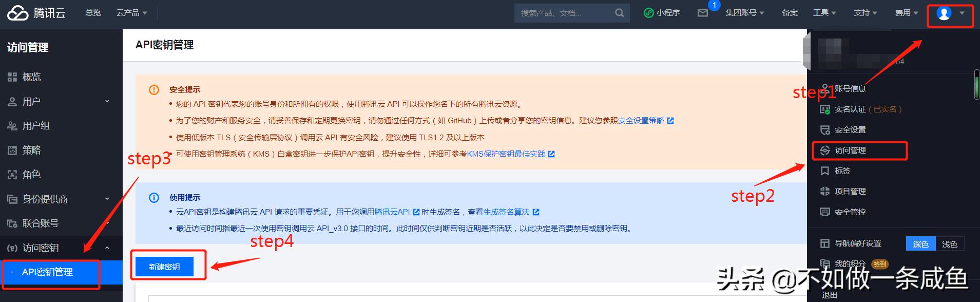Viewport: 980px width, 302px height.
Task: Click the 概览 grid icon in sidebar
Action: point(12,77)
